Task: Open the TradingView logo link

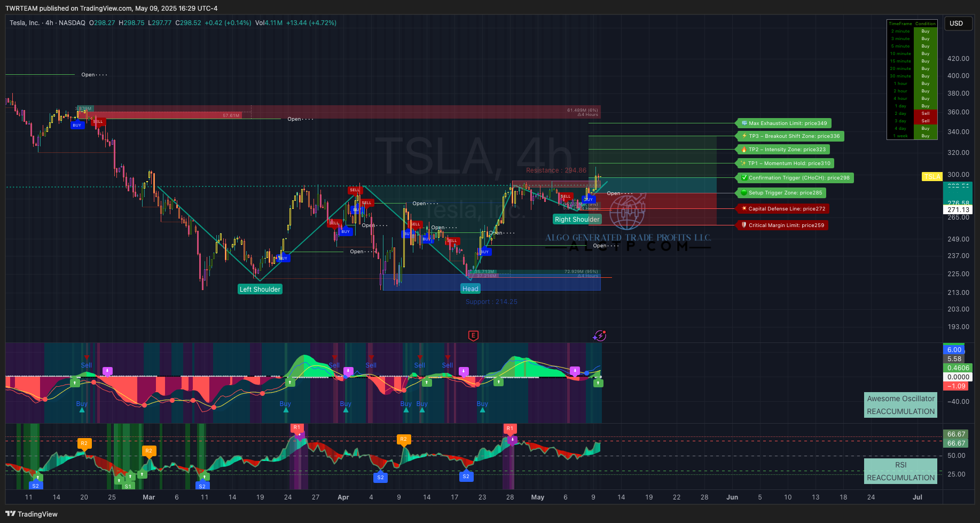Action: click(32, 514)
